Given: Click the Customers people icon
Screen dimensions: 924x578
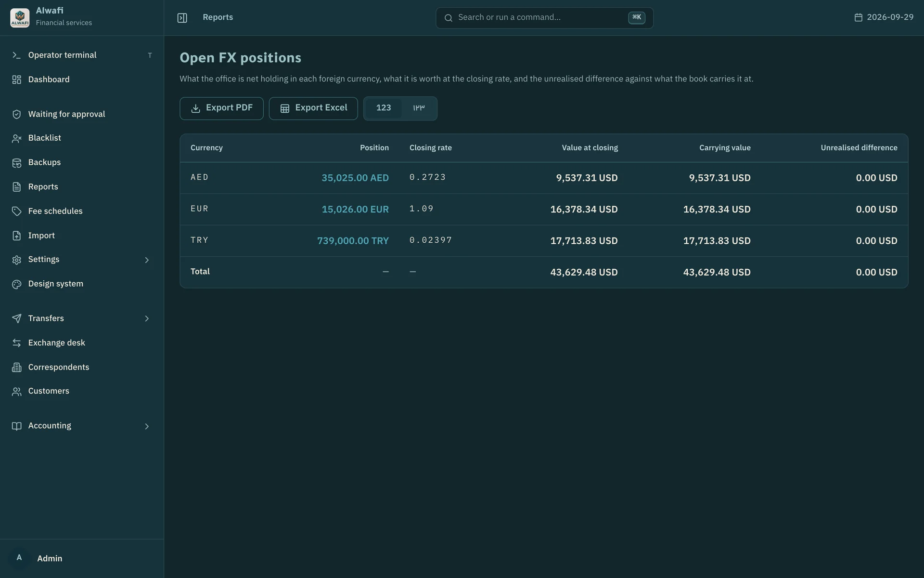Looking at the screenshot, I should [16, 392].
